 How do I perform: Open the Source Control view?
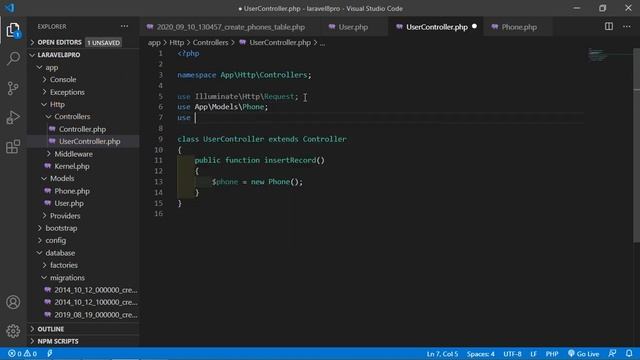coord(13,88)
